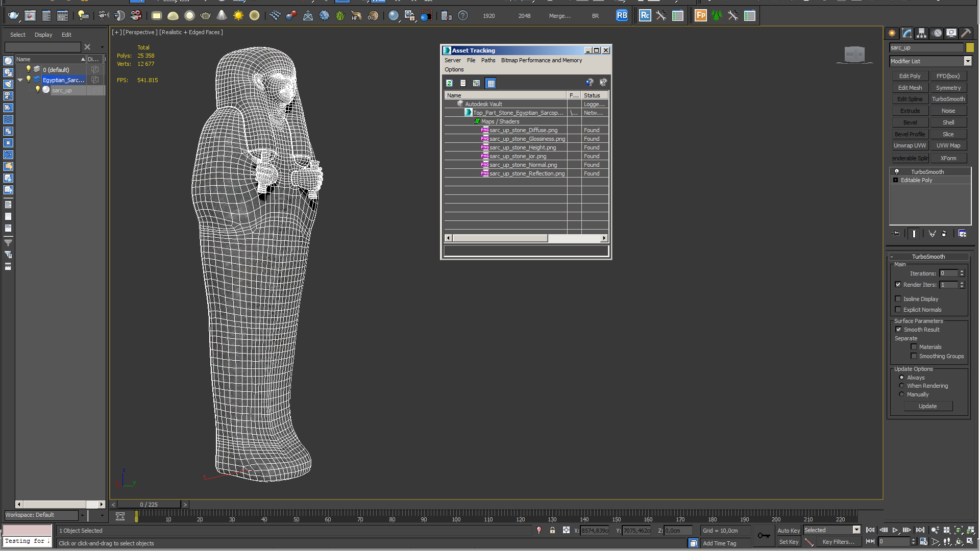This screenshot has height=551, width=980.
Task: Toggle Render Iters checkbox in TurboSmooth
Action: point(898,285)
